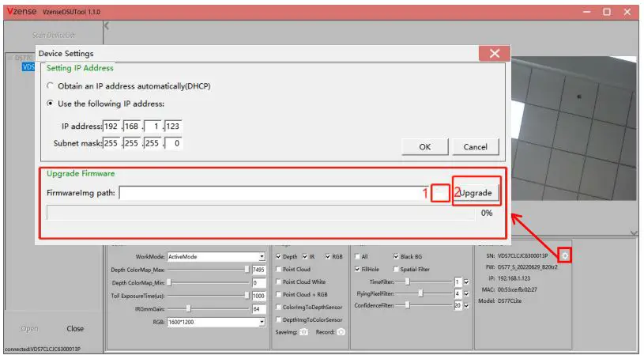Click the IRGmmGain value field 64

coord(258,309)
